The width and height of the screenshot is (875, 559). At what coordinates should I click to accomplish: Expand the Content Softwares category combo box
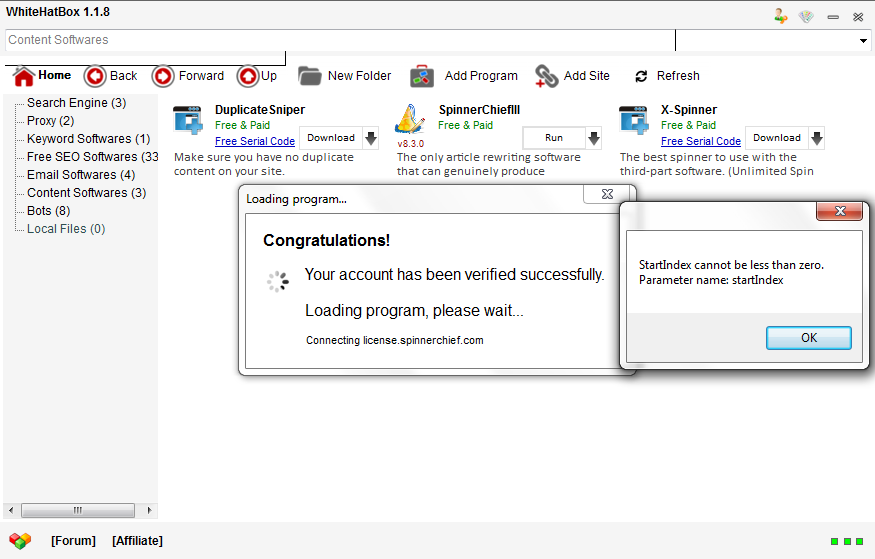[863, 41]
